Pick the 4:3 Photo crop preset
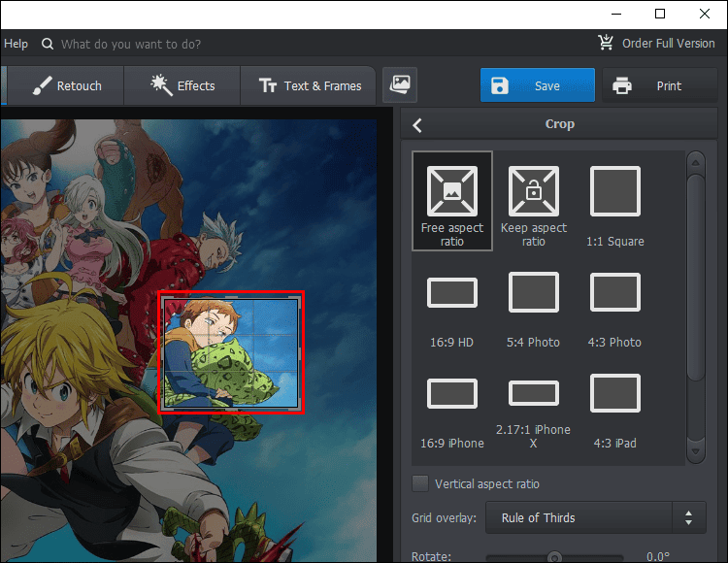Viewport: 728px width, 563px height. (615, 293)
